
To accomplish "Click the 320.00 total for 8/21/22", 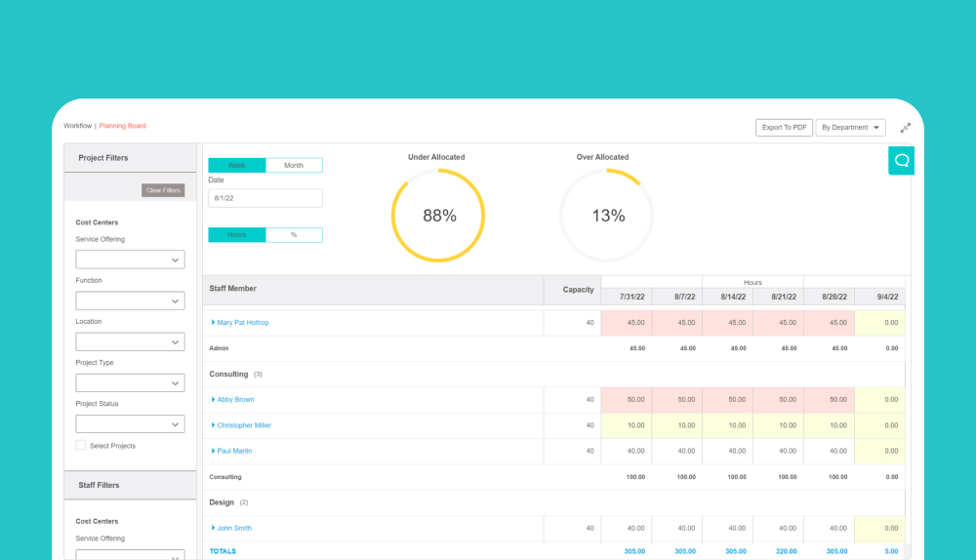I will coord(786,551).
